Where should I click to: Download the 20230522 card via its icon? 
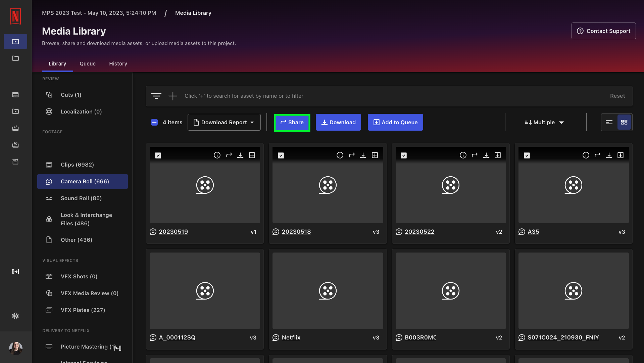pyautogui.click(x=486, y=155)
